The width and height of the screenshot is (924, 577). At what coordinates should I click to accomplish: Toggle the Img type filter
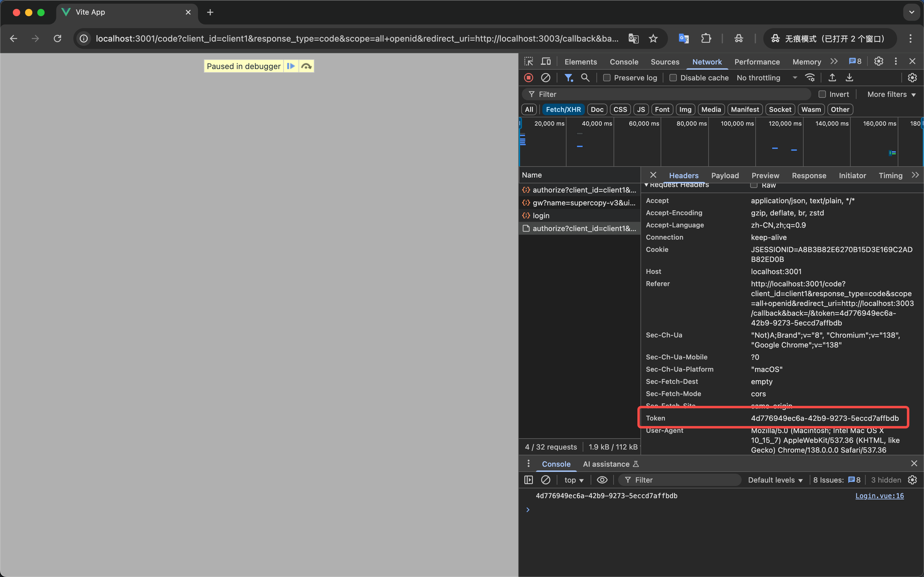(x=685, y=109)
